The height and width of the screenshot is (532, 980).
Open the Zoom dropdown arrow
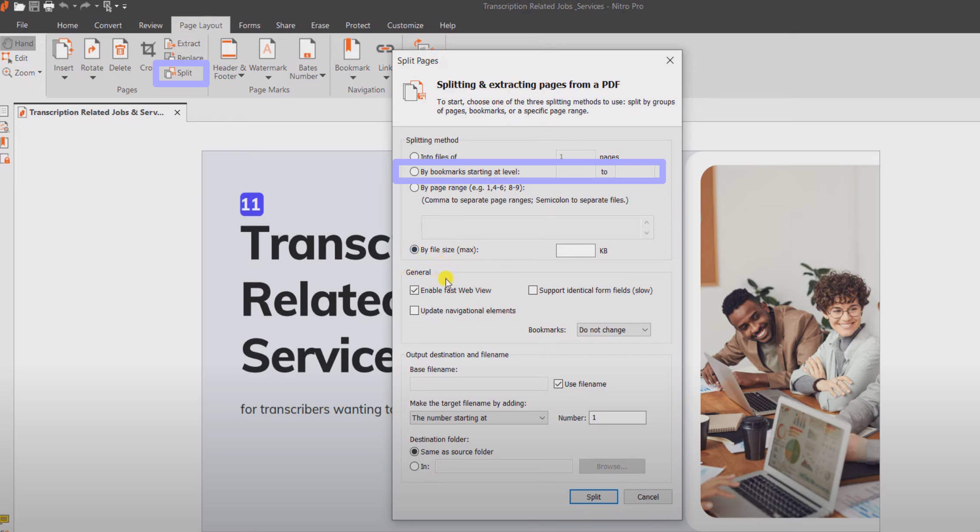pyautogui.click(x=40, y=73)
